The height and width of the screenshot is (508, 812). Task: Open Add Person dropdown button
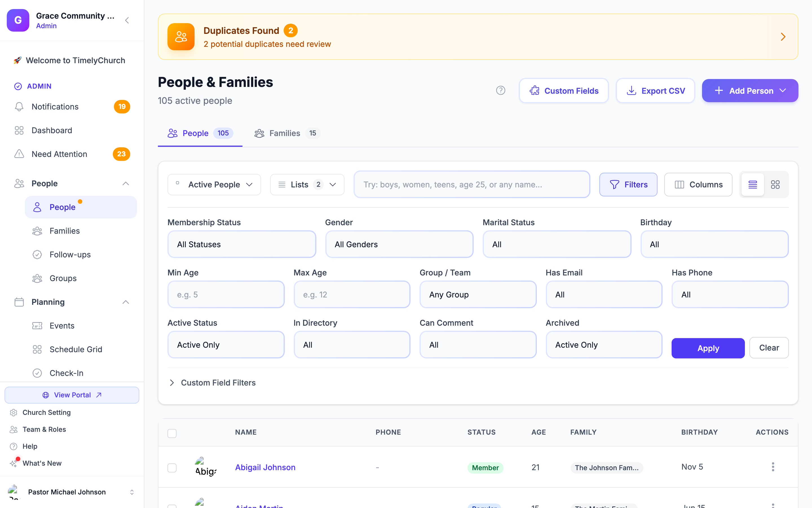point(750,91)
